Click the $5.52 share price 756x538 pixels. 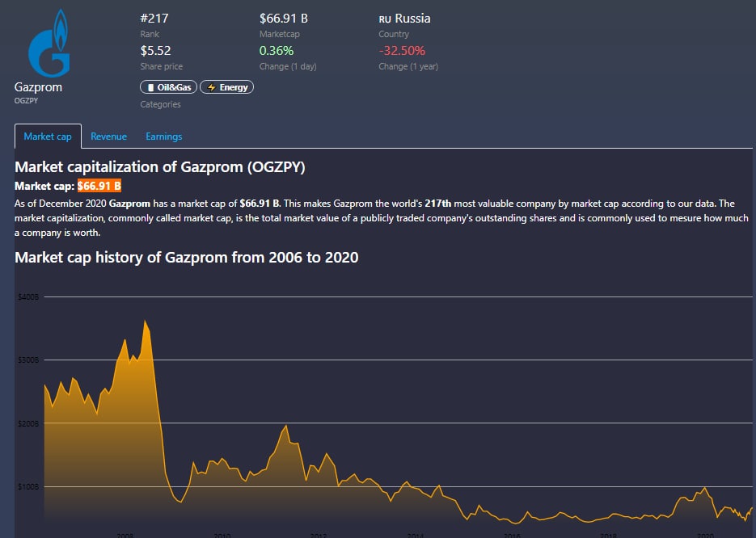tap(155, 51)
